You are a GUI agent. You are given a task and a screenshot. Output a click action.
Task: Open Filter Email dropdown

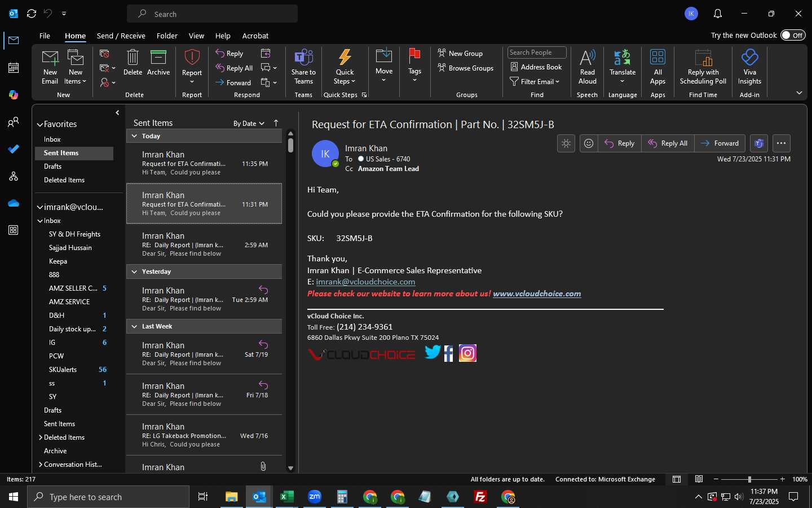tap(535, 81)
